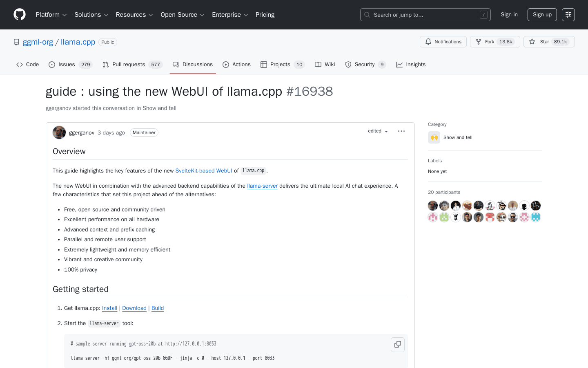
Task: Select Pricing in the top menu
Action: pyautogui.click(x=265, y=14)
